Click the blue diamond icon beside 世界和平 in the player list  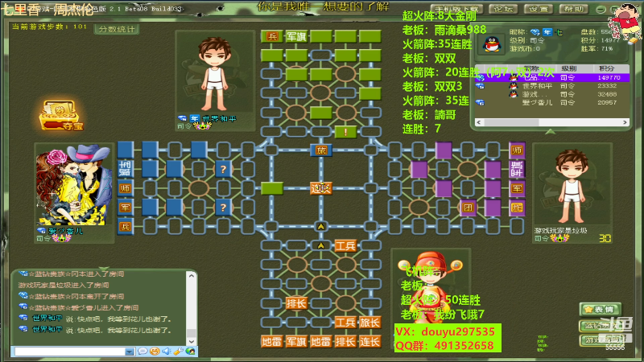tap(480, 86)
